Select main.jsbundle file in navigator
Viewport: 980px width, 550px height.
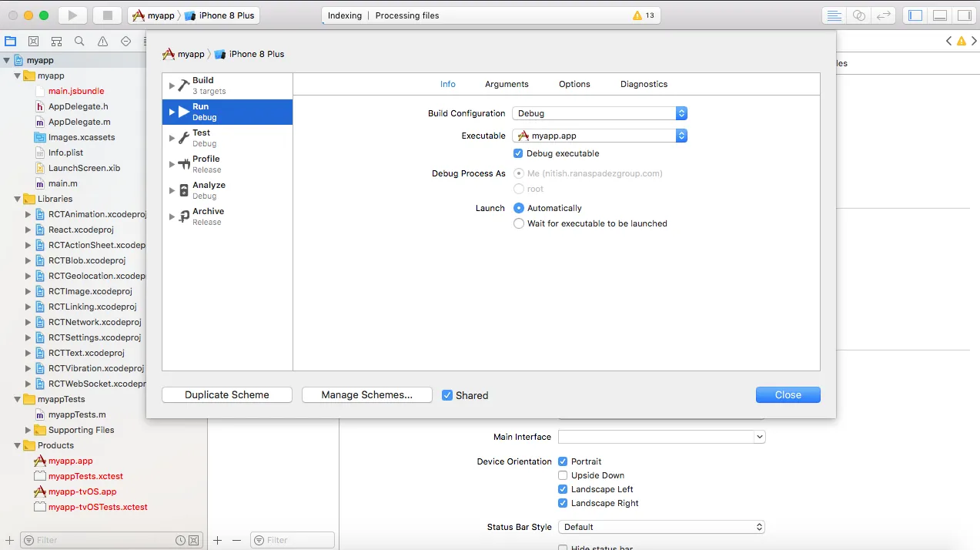(x=76, y=91)
